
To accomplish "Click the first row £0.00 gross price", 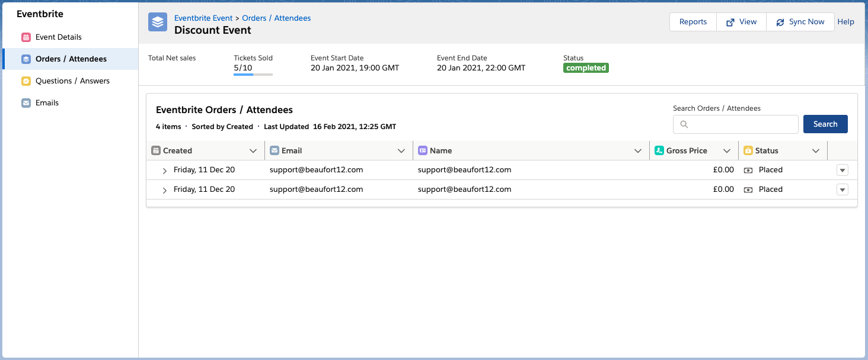I will click(723, 170).
